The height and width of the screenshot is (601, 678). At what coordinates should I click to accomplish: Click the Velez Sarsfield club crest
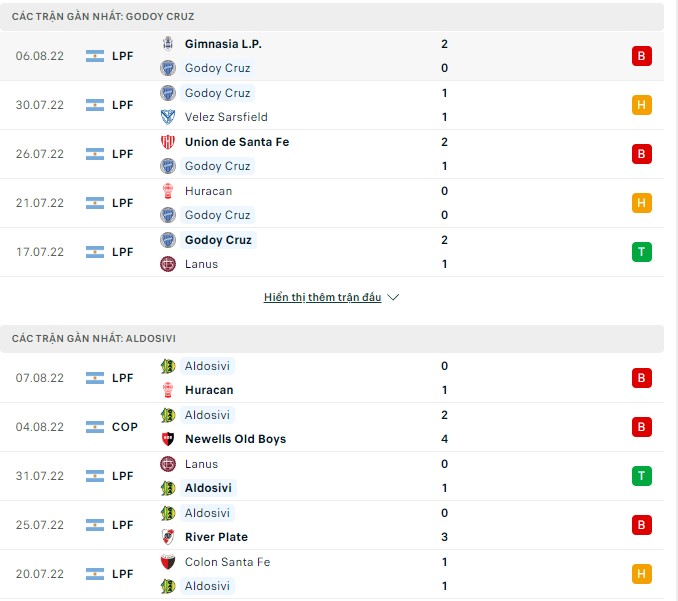tap(168, 117)
